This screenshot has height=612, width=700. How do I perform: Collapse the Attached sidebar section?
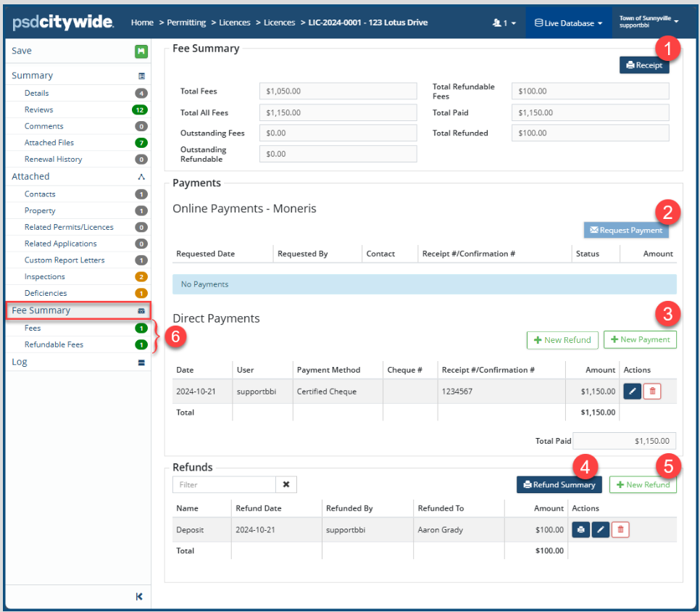pyautogui.click(x=141, y=177)
